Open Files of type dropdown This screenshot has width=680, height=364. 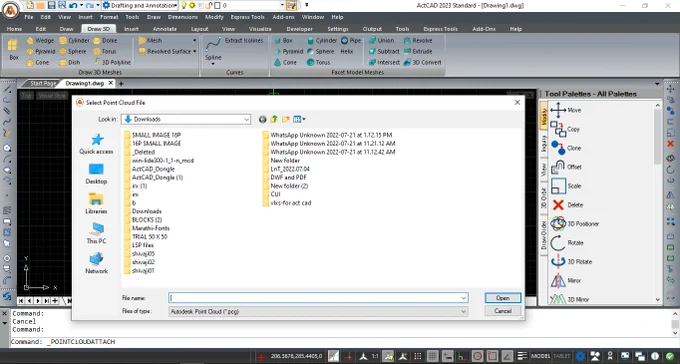(x=463, y=312)
